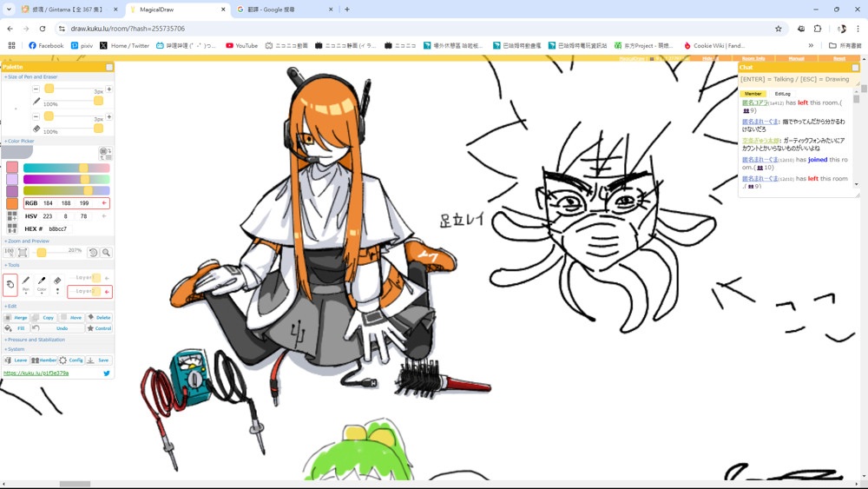Collapse the System section
Screen dimensions: 868x489
coord(15,349)
